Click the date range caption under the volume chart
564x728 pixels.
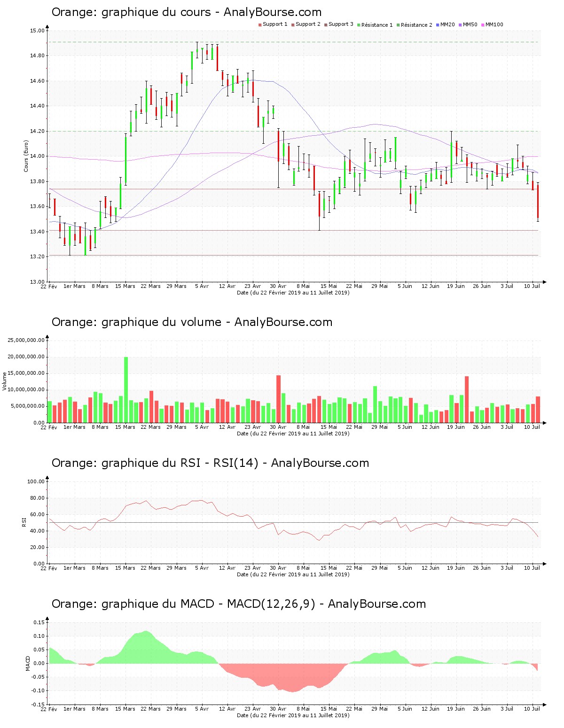click(293, 434)
